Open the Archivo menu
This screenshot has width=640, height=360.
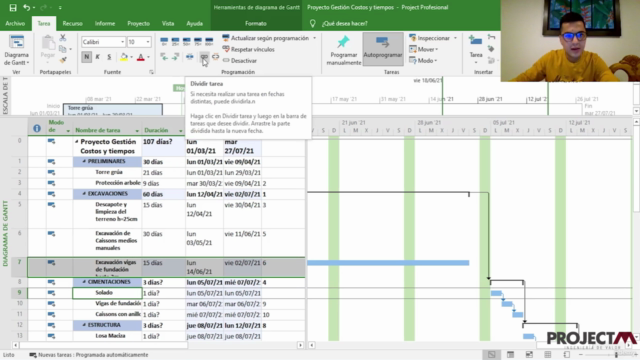click(15, 24)
